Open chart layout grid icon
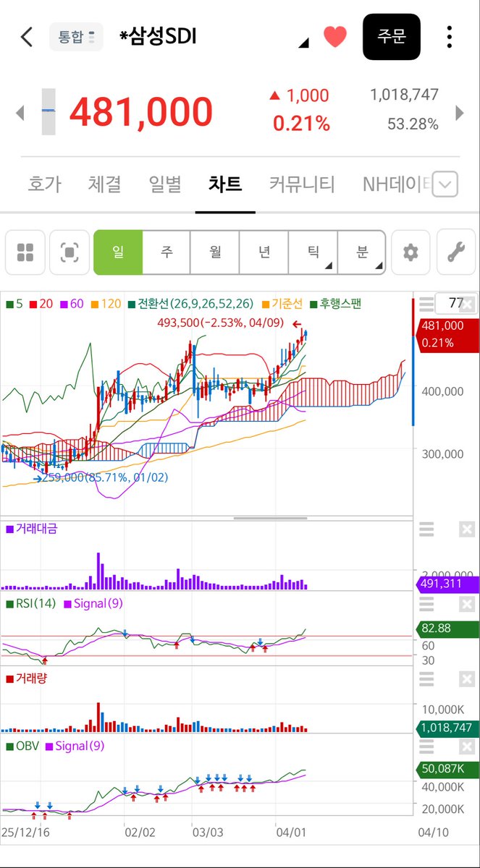 [25, 252]
